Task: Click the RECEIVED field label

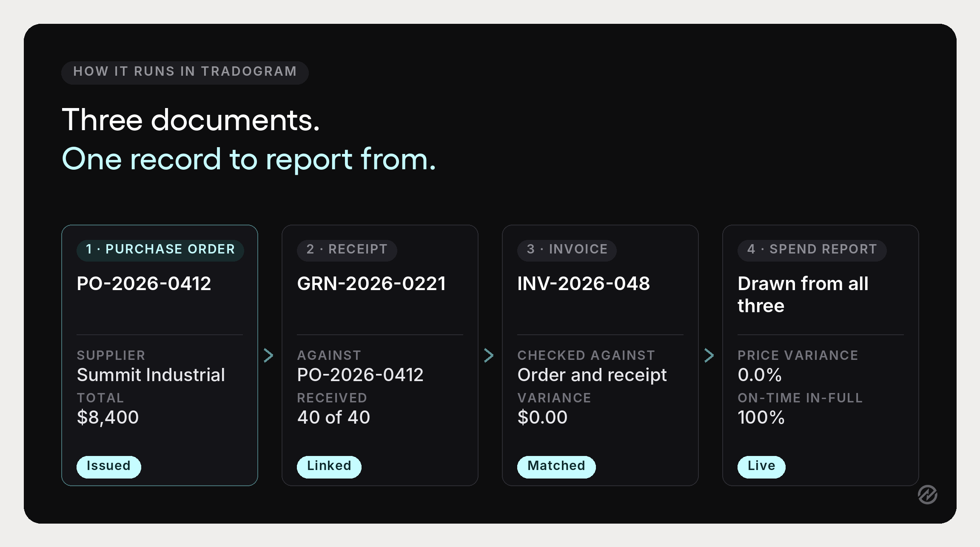Action: [x=332, y=398]
